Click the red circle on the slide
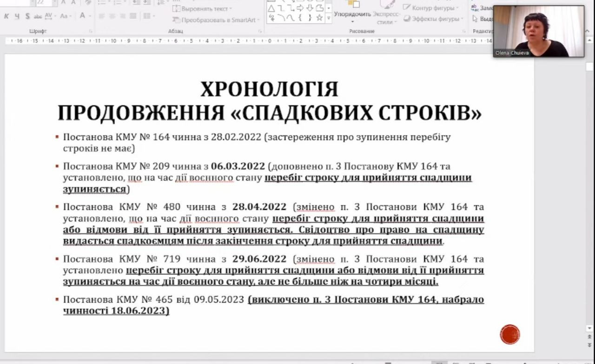The image size is (595, 364). 509,334
